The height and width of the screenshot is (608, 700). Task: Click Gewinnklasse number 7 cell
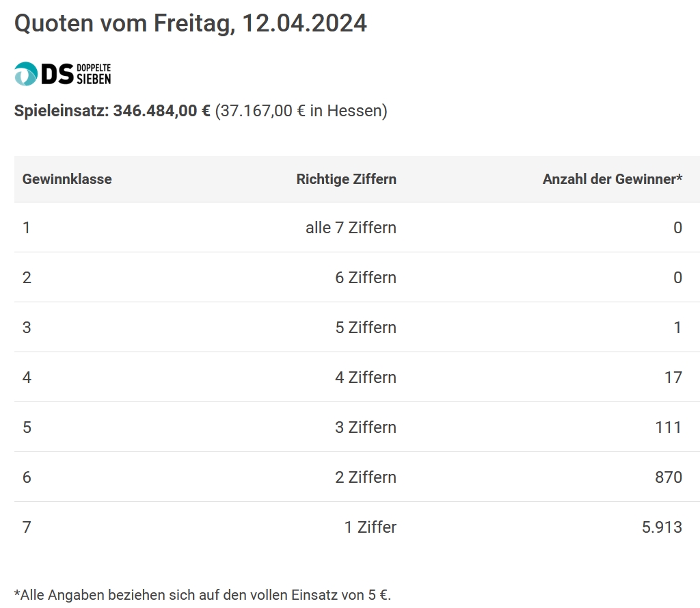pyautogui.click(x=27, y=527)
